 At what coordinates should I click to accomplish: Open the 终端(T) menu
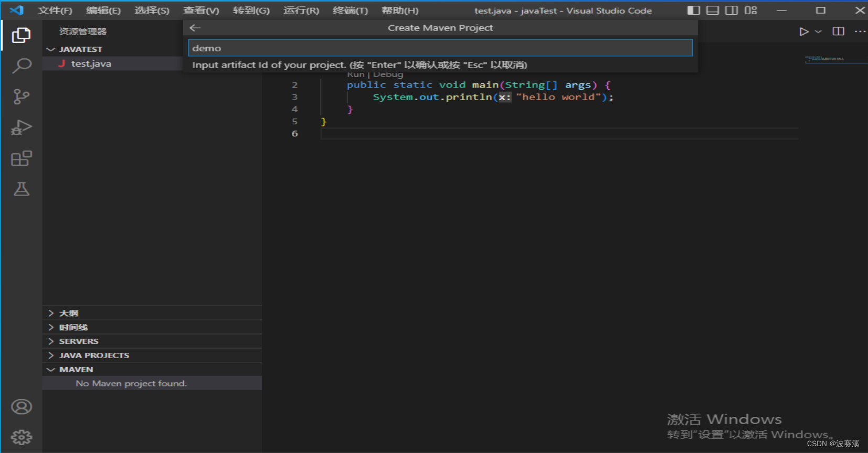350,10
